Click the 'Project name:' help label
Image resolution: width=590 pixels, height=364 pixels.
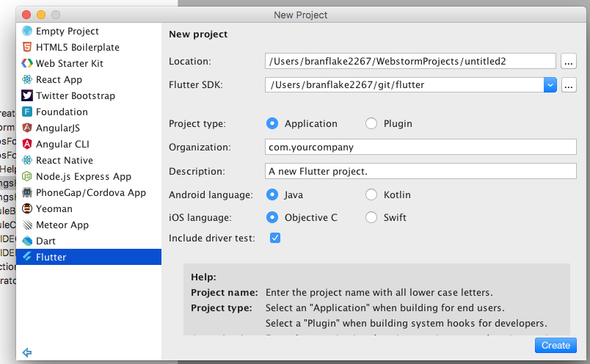click(225, 293)
